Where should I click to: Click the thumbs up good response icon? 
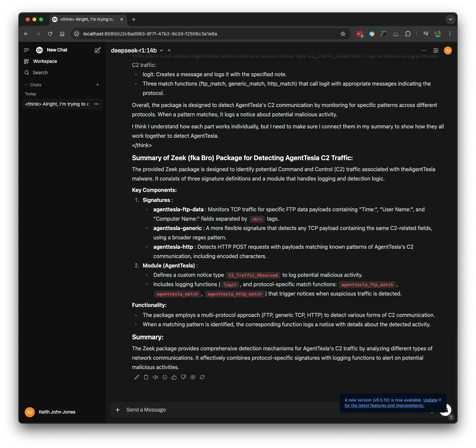pyautogui.click(x=174, y=377)
